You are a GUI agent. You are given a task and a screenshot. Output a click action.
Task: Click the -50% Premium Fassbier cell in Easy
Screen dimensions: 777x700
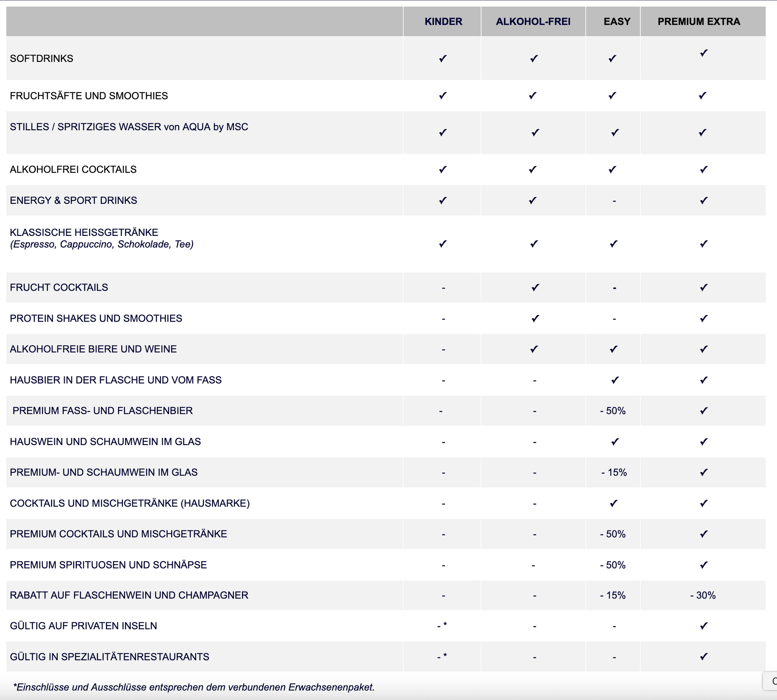pyautogui.click(x=613, y=411)
